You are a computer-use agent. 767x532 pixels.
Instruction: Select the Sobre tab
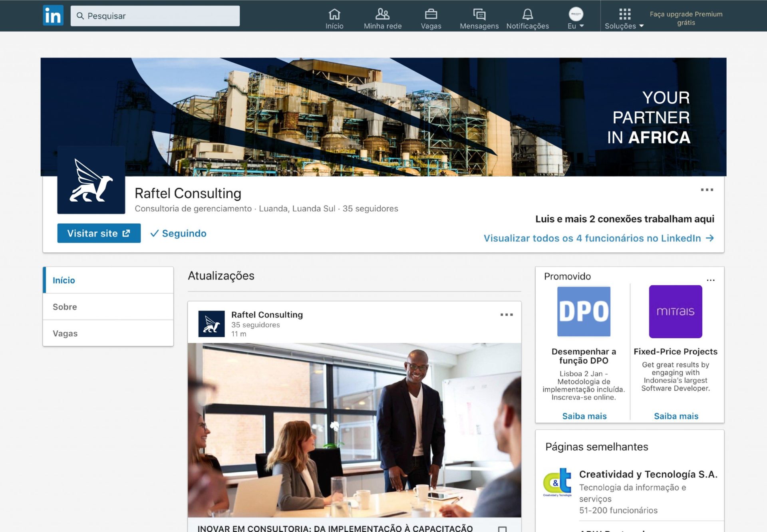108,307
